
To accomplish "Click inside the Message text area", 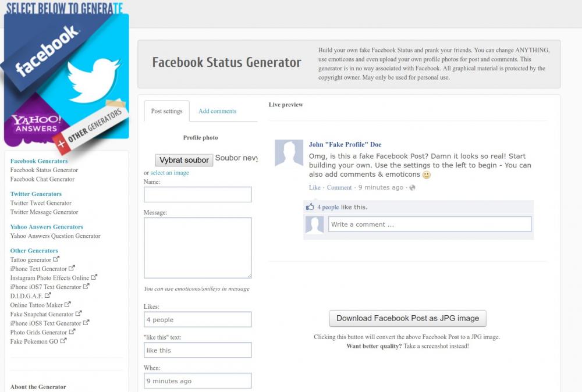I will tap(197, 248).
